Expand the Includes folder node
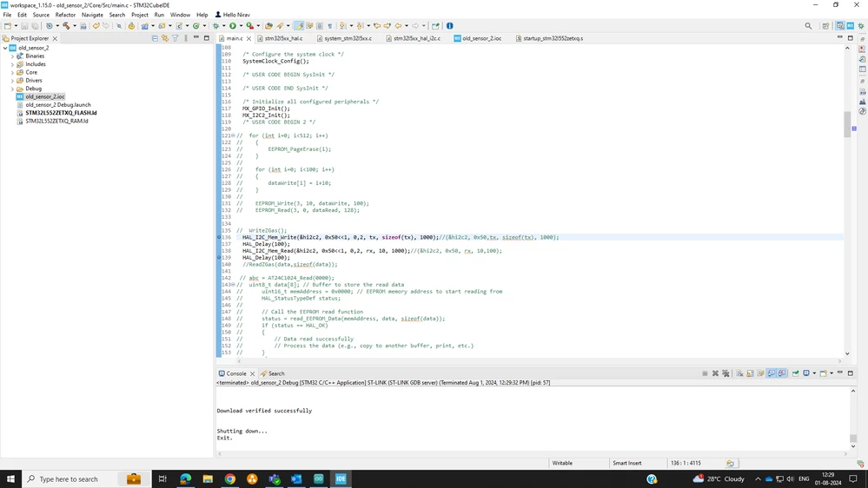Screen dimensions: 868x488 [13, 64]
